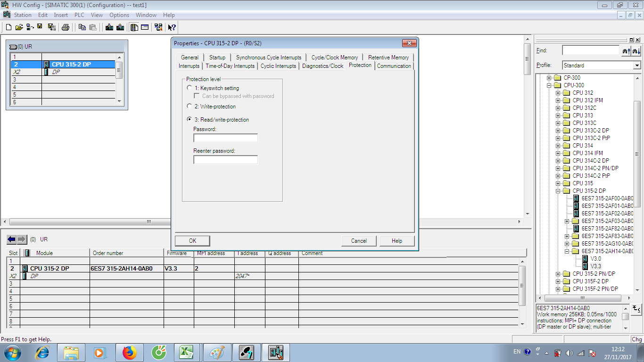This screenshot has width=644, height=362.
Task: Open the Options menu
Action: tap(119, 15)
